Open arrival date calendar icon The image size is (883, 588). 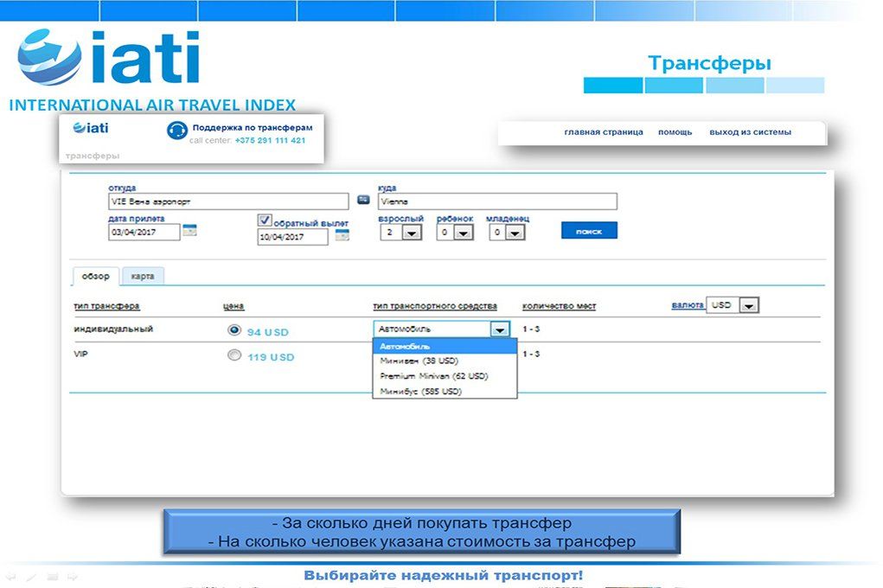(x=189, y=230)
